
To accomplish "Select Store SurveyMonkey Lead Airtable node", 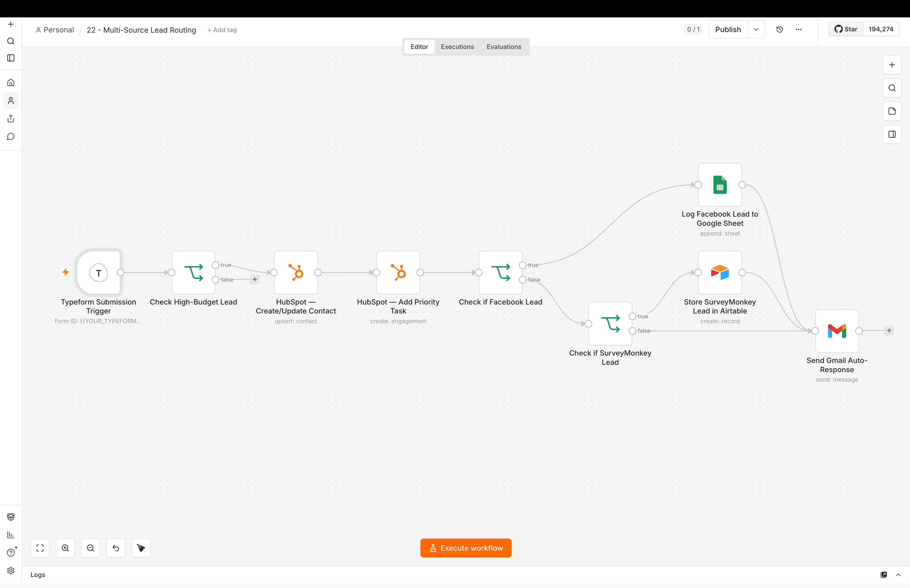I will [x=720, y=273].
